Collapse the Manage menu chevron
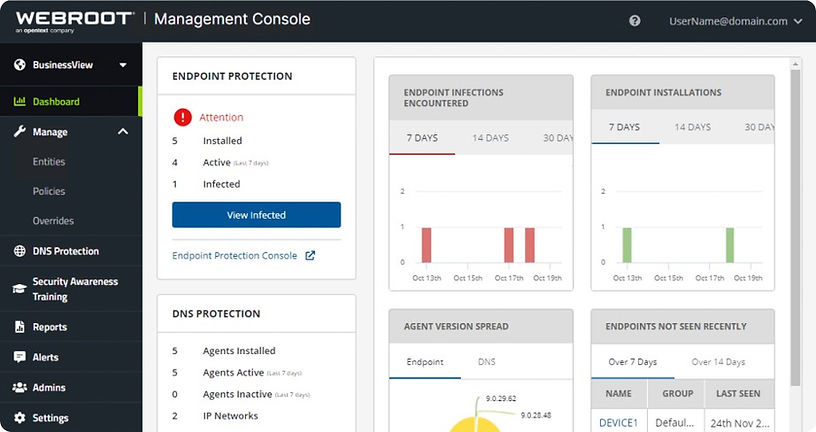 [123, 131]
